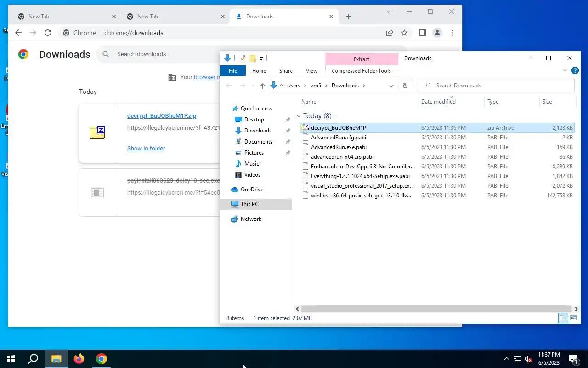Viewport: 588px width, 368px height.
Task: Select file advancedrun-x64.zip.pabi
Action: [x=437, y=157]
